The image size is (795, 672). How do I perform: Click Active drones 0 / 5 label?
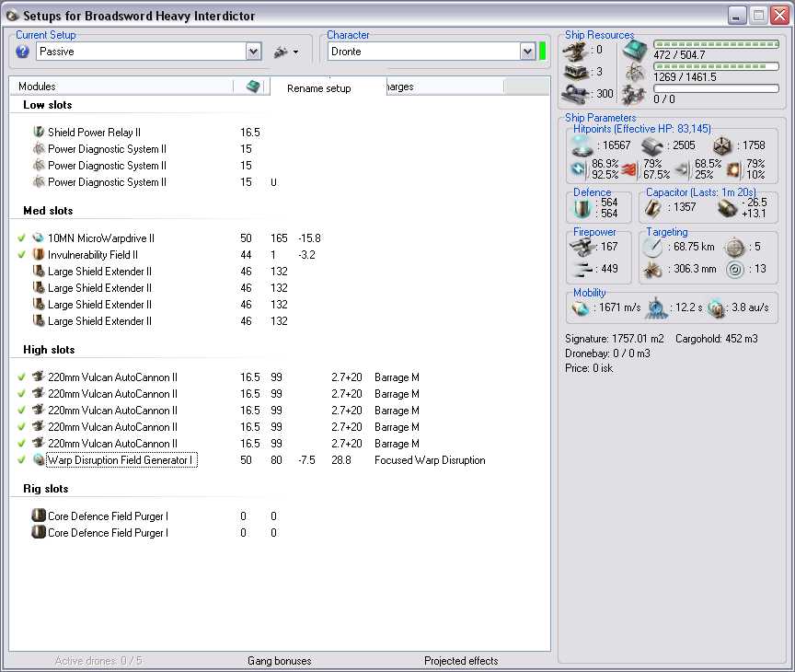tap(98, 661)
